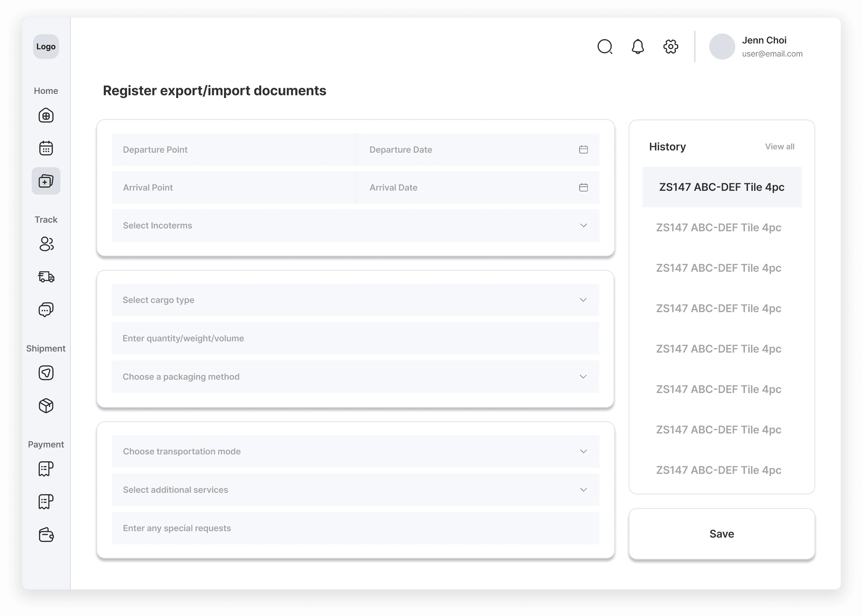
Task: Click the package box icon in sidebar
Action: (46, 406)
